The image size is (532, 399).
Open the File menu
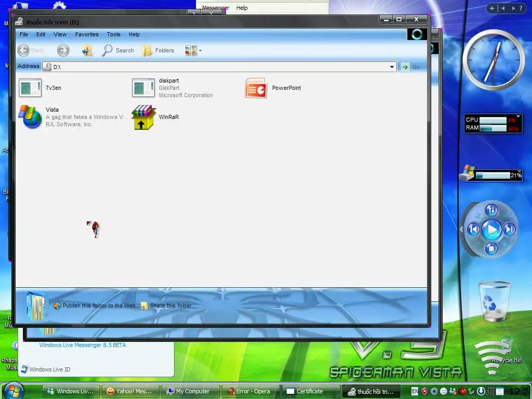click(24, 34)
